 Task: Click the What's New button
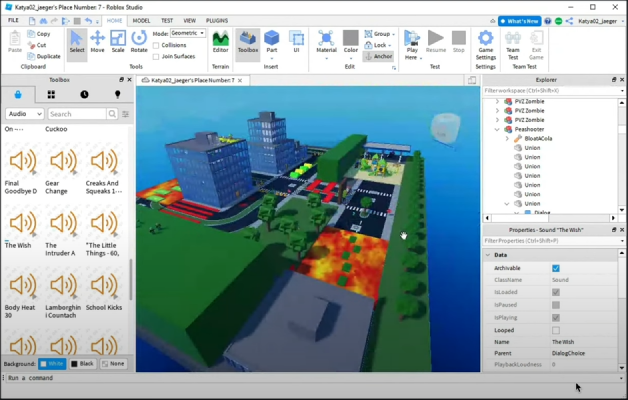pos(519,20)
